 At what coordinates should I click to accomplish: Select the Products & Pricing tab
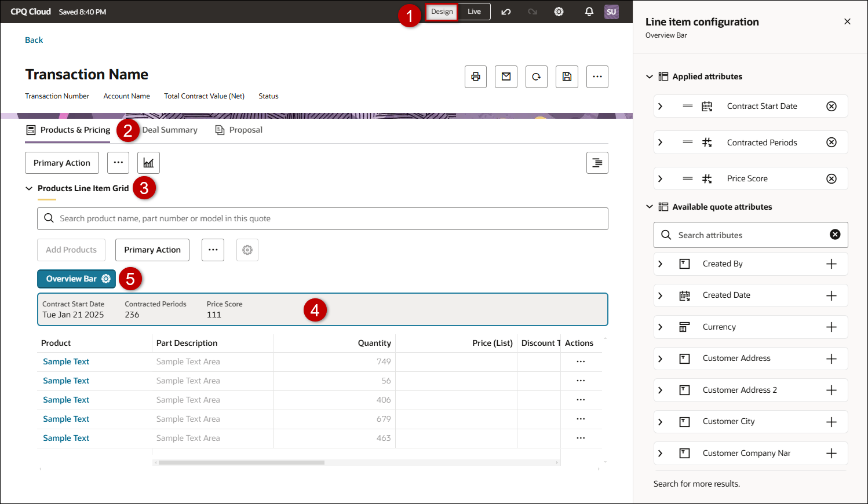tap(68, 130)
